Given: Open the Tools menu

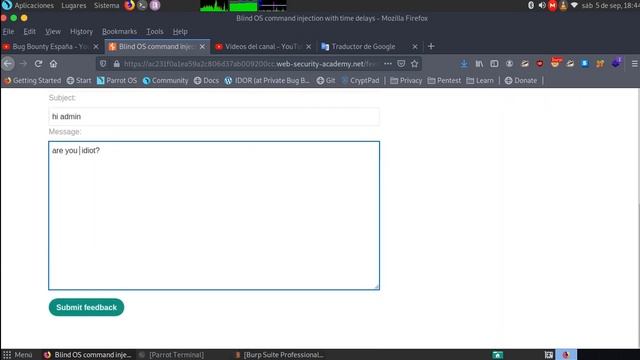Looking at the screenshot, I should coord(155,31).
